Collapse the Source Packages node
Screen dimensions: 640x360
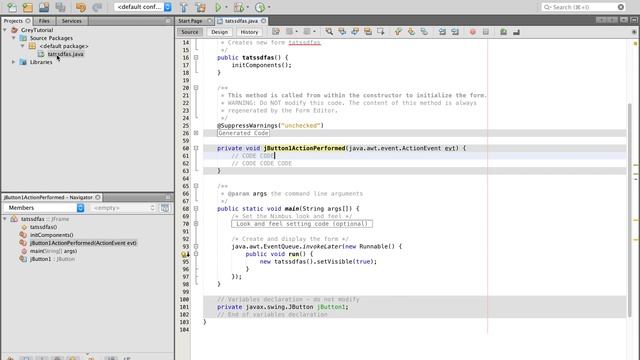coord(14,38)
